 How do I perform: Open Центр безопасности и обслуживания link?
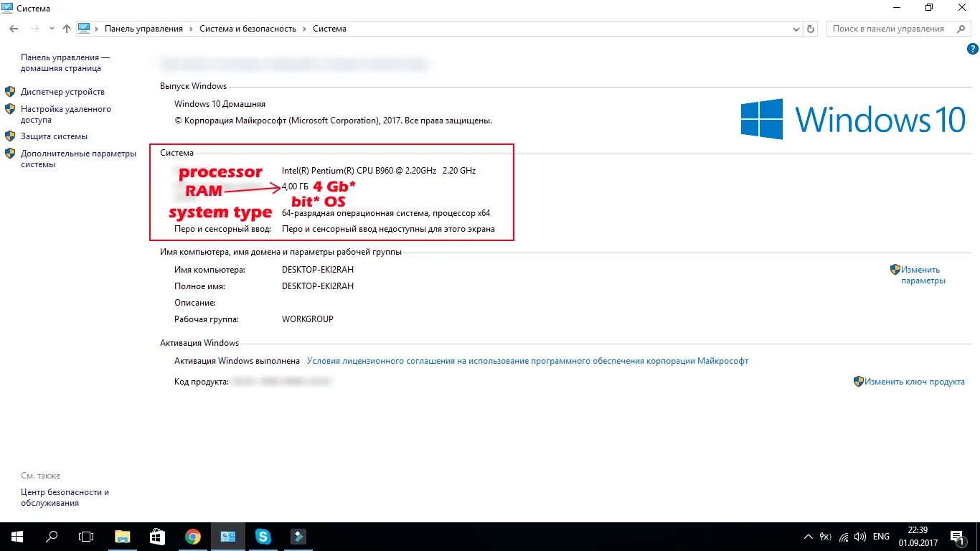[65, 498]
